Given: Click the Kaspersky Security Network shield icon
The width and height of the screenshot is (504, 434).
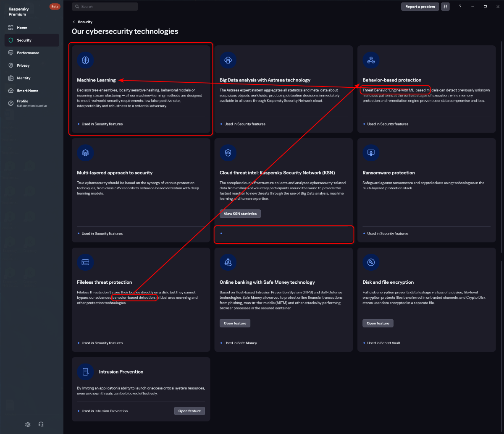Looking at the screenshot, I should coord(228,153).
